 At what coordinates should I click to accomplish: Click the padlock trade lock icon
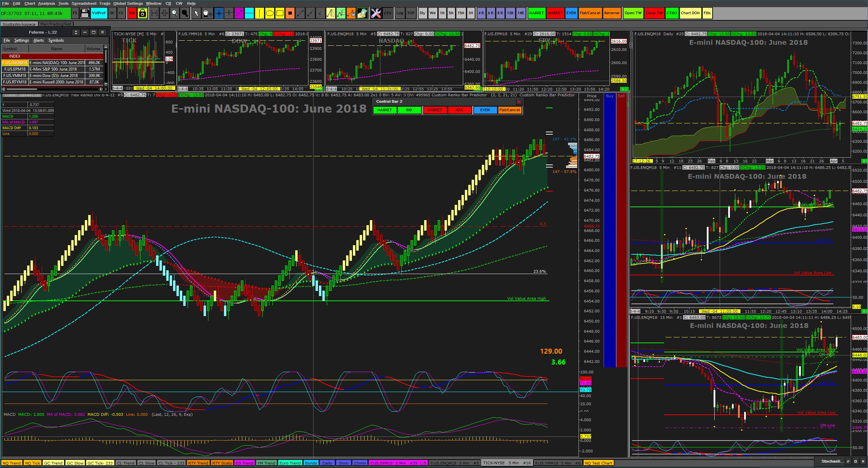point(143,13)
